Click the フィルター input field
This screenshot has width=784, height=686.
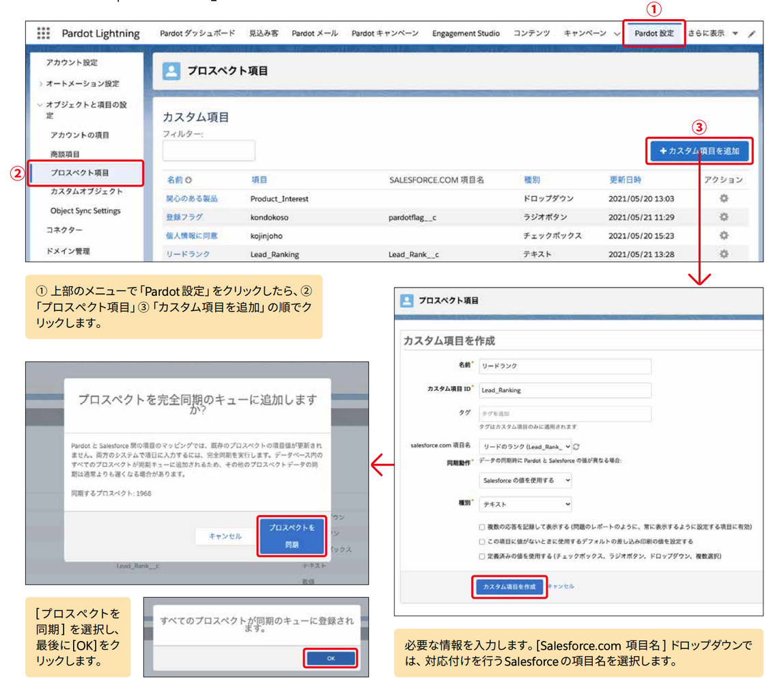208,150
